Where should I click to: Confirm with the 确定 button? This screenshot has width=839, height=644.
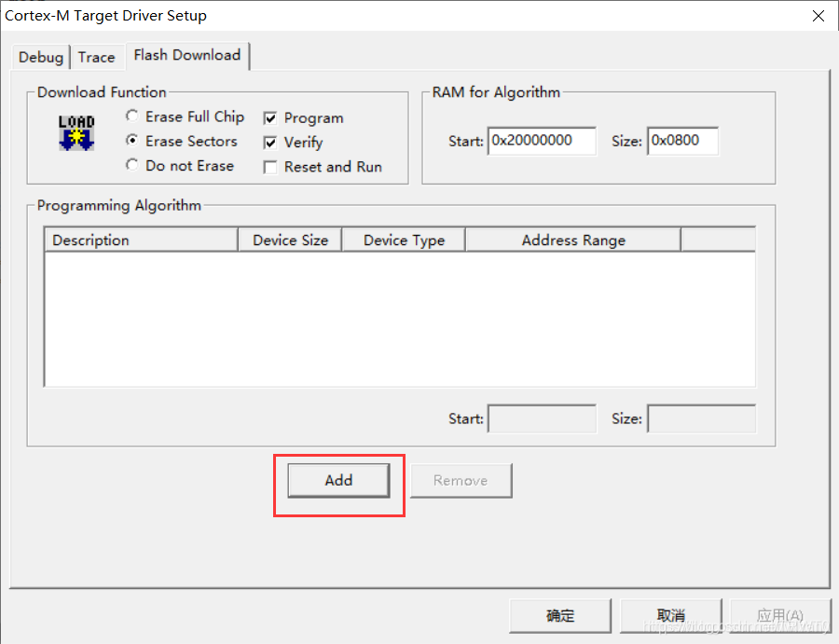560,616
